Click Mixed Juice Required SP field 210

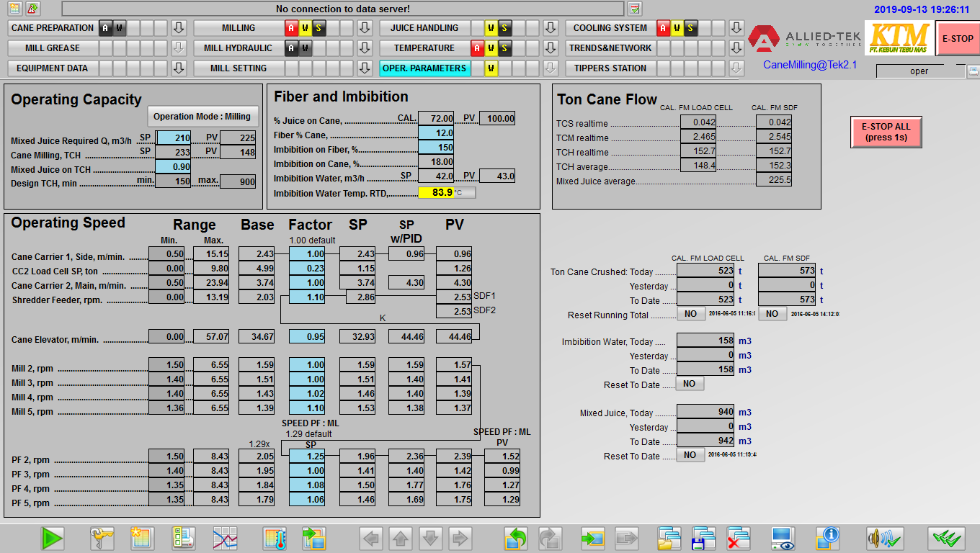click(174, 138)
